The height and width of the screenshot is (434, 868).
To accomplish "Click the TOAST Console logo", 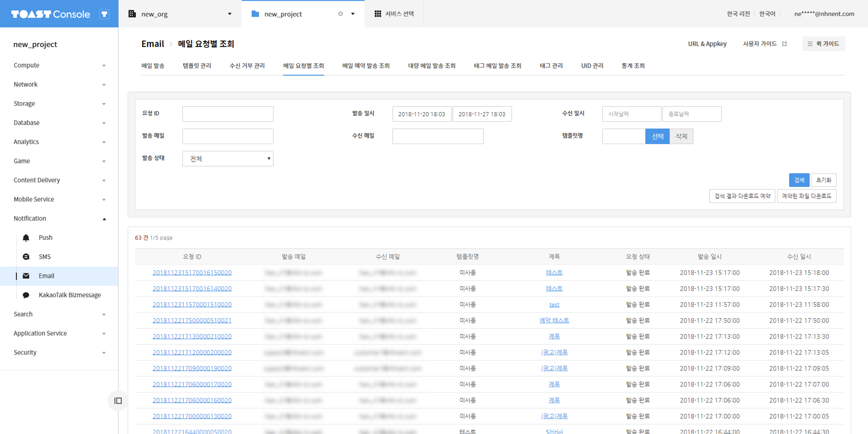I will tap(51, 14).
